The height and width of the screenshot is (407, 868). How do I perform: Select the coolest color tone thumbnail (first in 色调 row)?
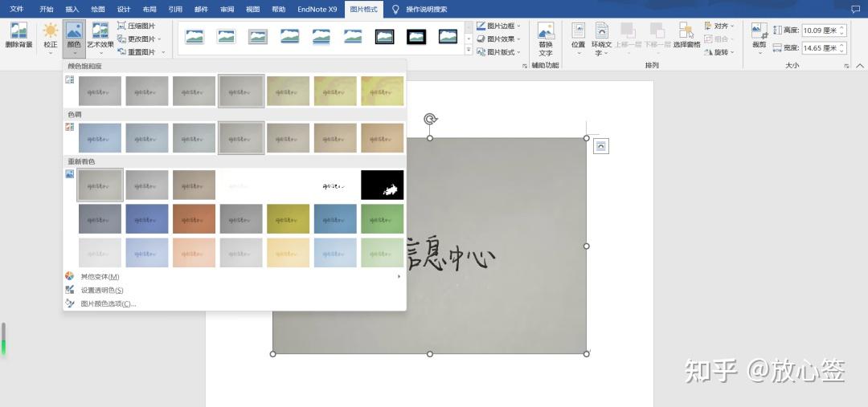click(100, 138)
